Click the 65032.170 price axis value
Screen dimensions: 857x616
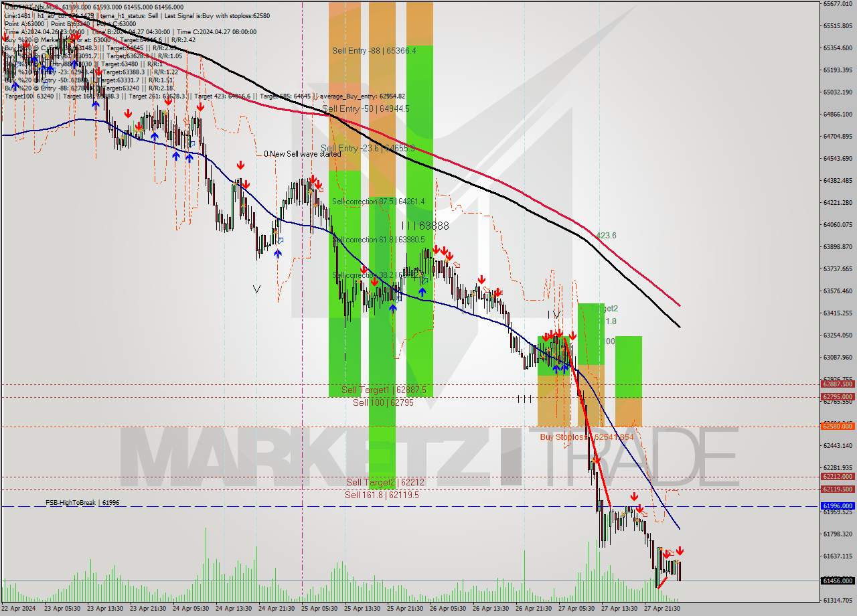tap(838, 92)
